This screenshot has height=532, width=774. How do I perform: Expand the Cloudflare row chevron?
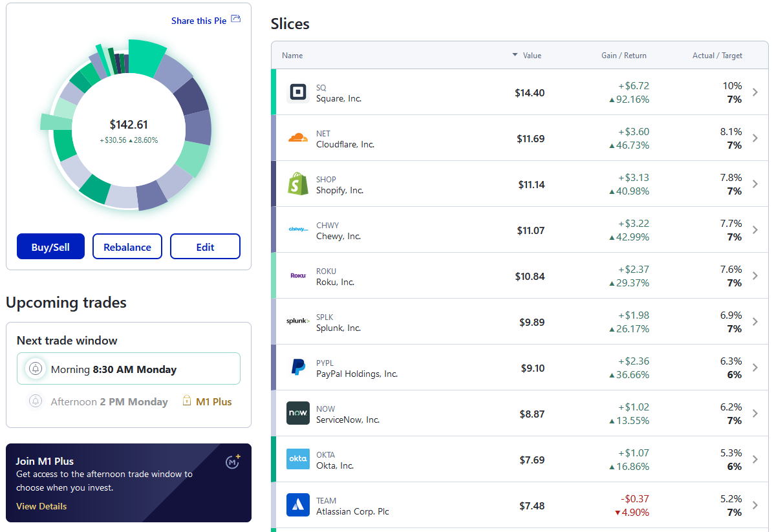tap(755, 138)
